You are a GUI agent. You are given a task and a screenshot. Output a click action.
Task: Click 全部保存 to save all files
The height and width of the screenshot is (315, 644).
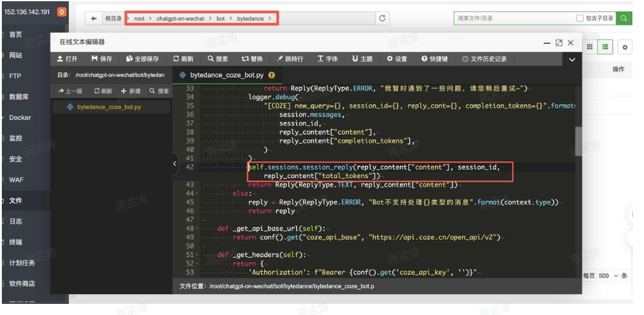pyautogui.click(x=142, y=59)
